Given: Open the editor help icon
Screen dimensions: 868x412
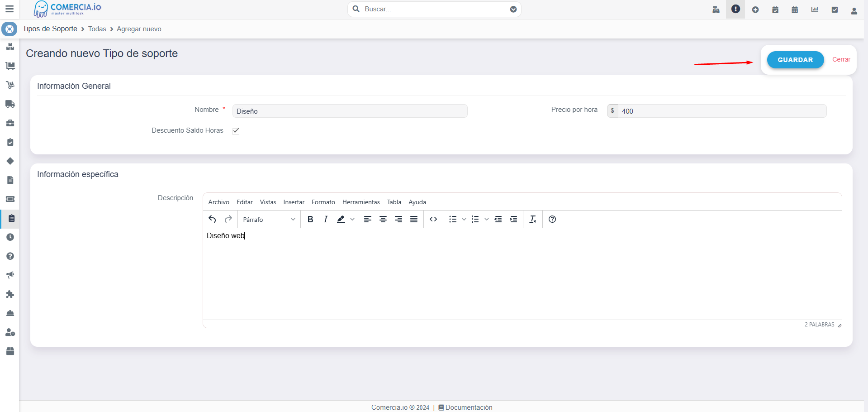Looking at the screenshot, I should click(x=552, y=219).
